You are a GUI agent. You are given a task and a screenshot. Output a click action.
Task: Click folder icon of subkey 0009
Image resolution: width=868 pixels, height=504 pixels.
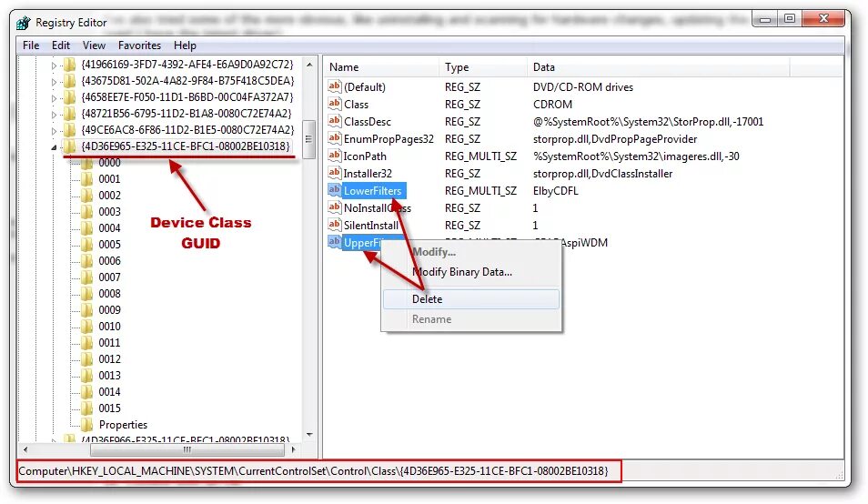coord(87,310)
